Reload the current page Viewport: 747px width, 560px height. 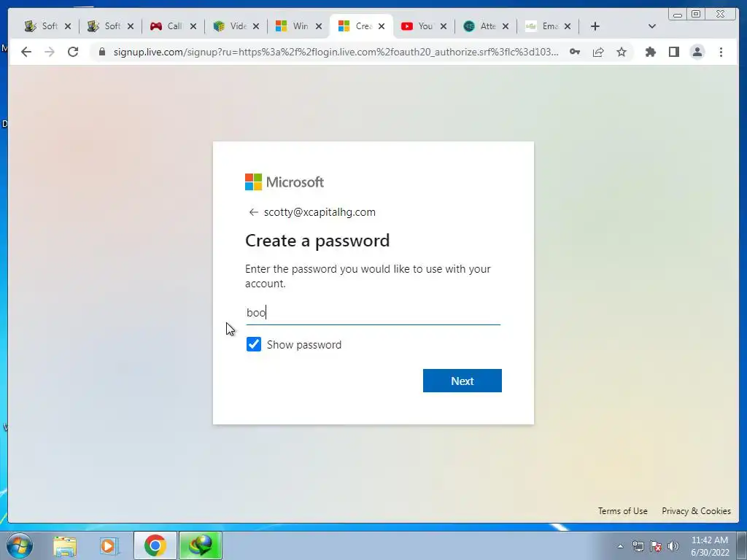[73, 52]
